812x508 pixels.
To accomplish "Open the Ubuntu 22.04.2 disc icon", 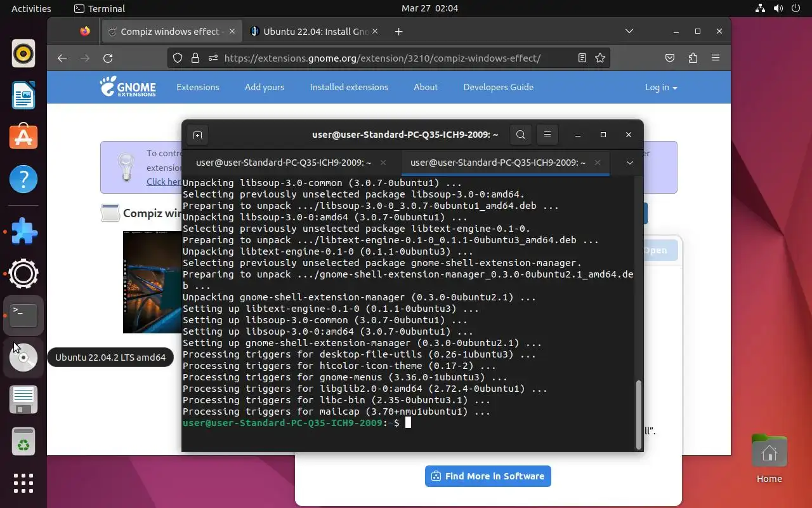I will click(23, 358).
